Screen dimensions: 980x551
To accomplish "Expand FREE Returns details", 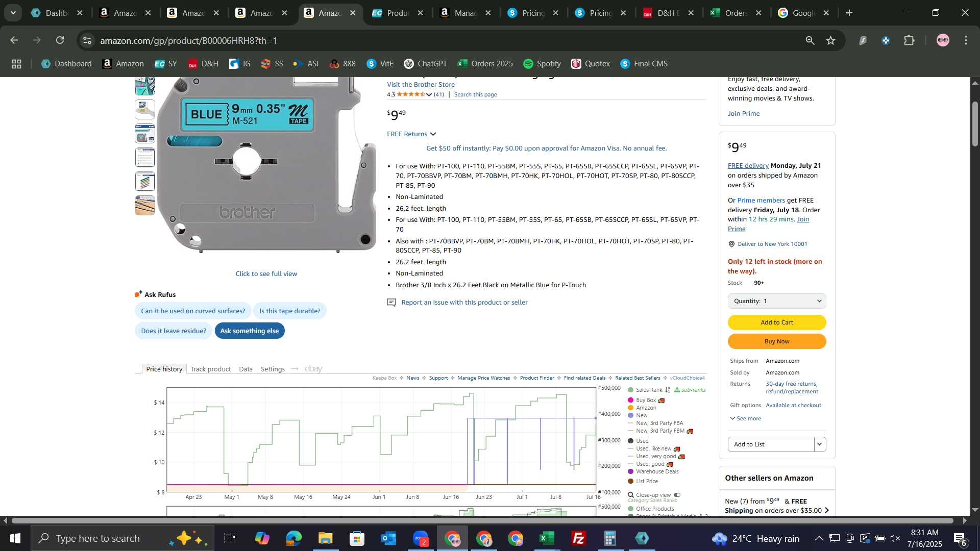I will (411, 134).
